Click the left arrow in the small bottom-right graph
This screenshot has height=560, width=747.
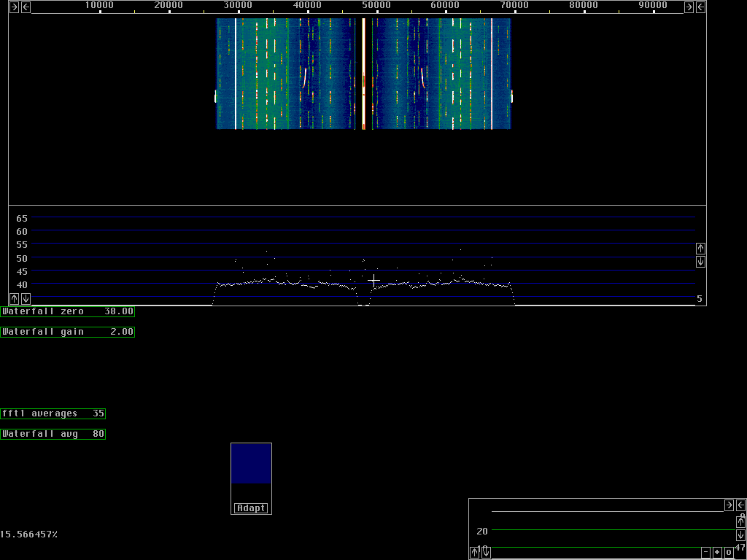(741, 505)
